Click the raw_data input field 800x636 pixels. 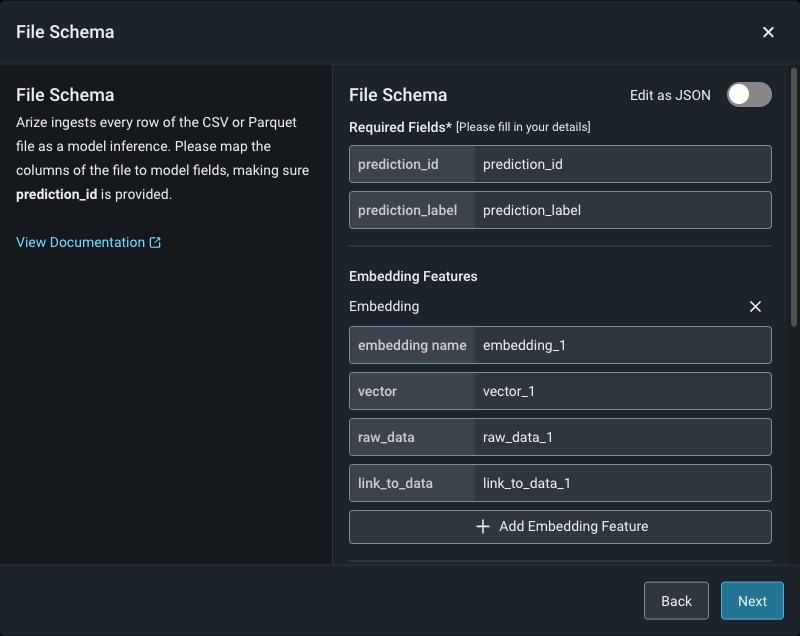click(622, 437)
